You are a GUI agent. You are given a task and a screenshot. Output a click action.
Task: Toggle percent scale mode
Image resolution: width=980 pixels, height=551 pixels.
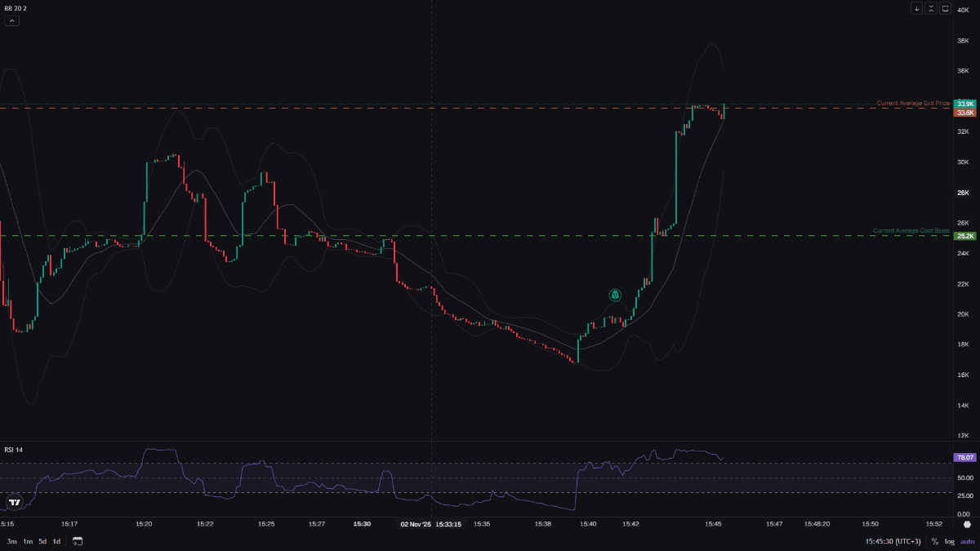coord(935,541)
